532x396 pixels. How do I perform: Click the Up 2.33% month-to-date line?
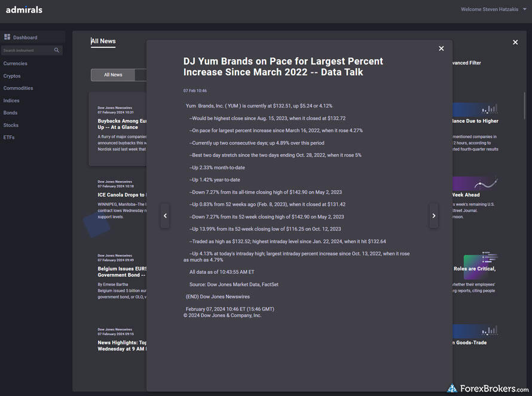coord(217,167)
